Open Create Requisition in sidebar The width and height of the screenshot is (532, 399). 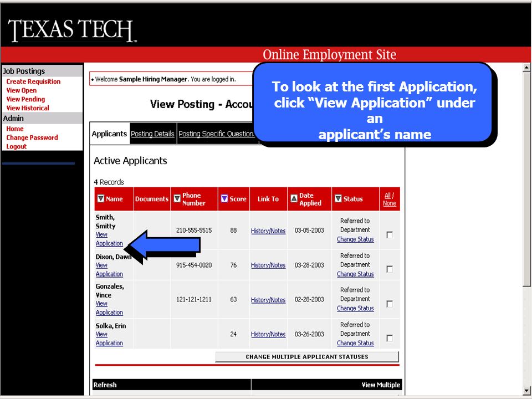pyautogui.click(x=33, y=81)
